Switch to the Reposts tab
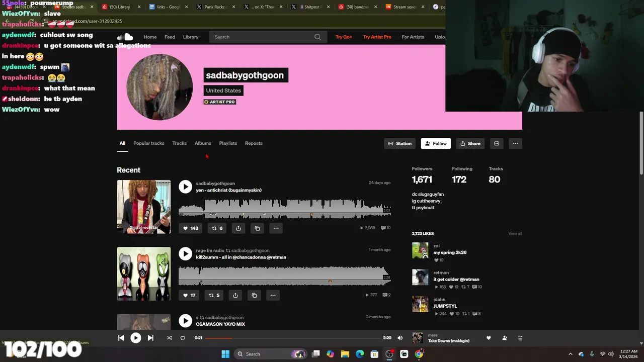The image size is (644, 362). [254, 143]
